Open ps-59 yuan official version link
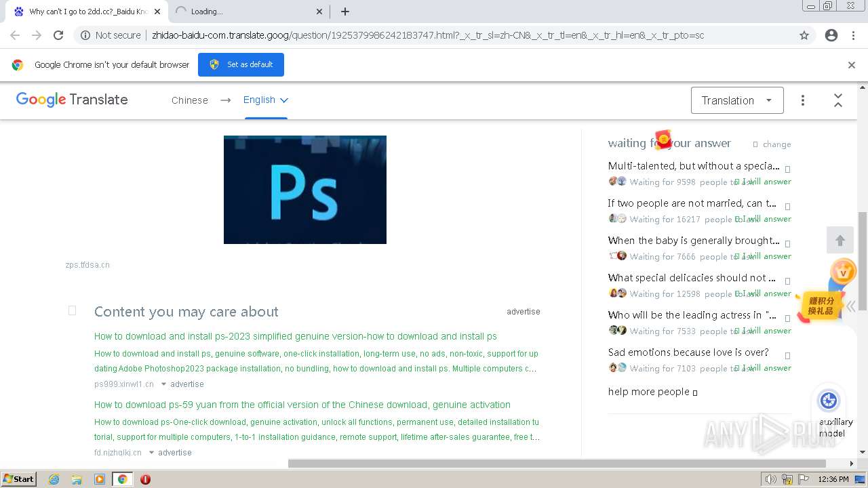The height and width of the screenshot is (488, 868). [302, 405]
